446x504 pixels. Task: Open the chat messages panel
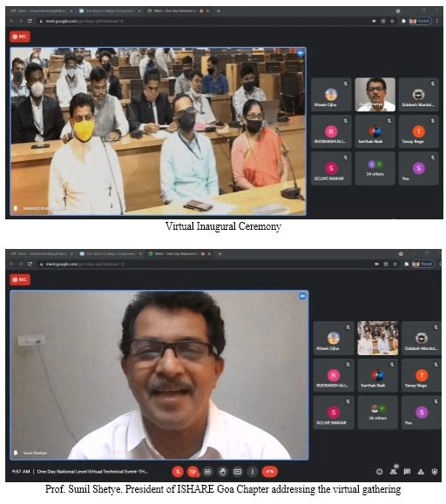[x=407, y=472]
